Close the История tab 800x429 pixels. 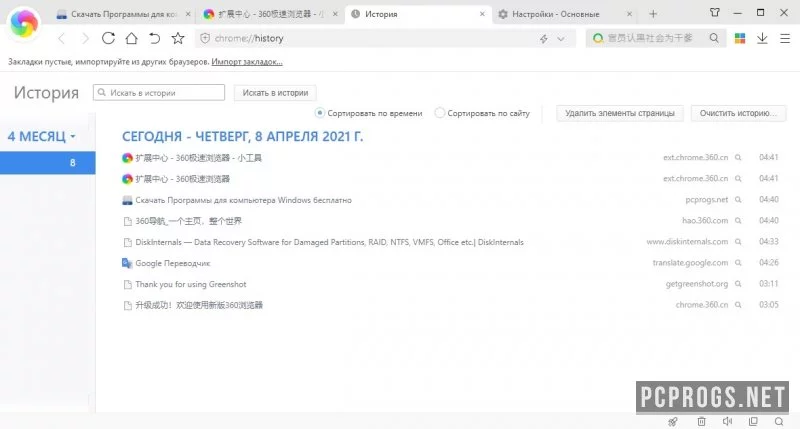(482, 14)
